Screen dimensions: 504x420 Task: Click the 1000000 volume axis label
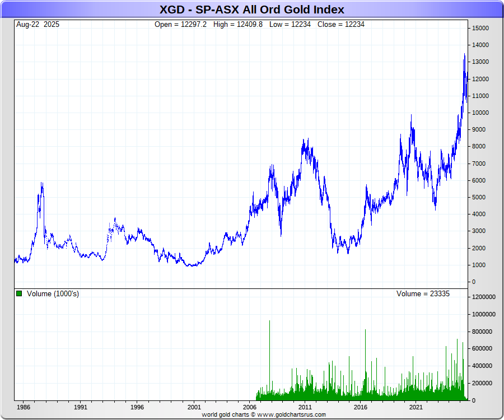[484, 314]
